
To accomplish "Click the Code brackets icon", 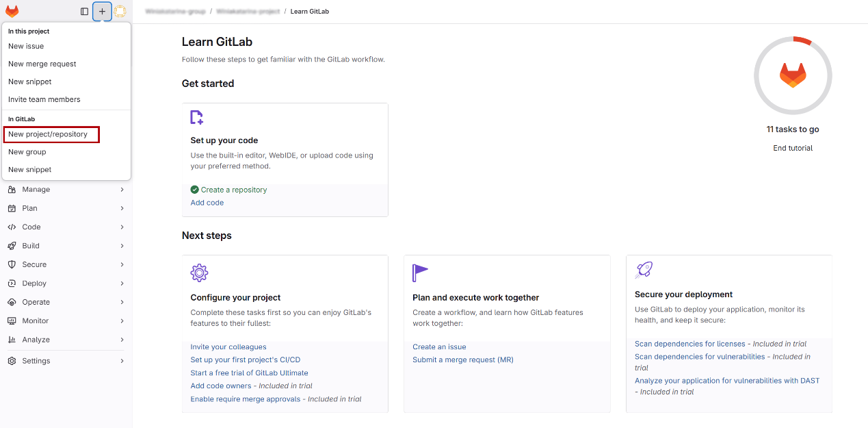I will point(12,227).
